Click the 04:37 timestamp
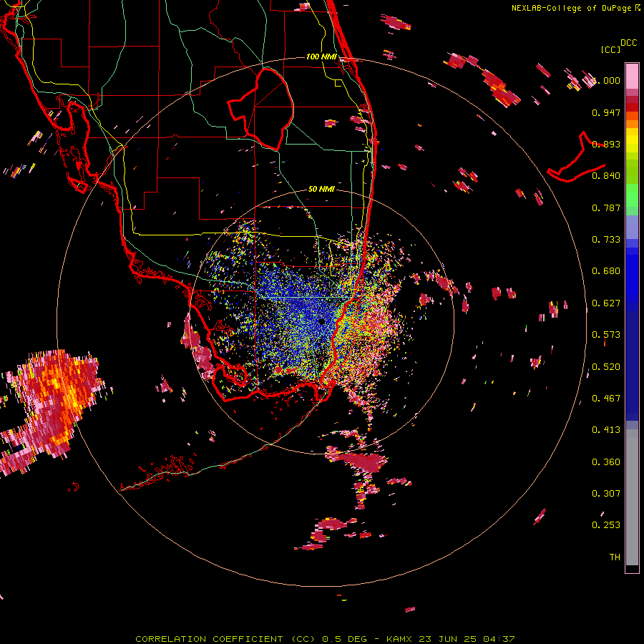Image resolution: width=644 pixels, height=644 pixels. pos(499,639)
